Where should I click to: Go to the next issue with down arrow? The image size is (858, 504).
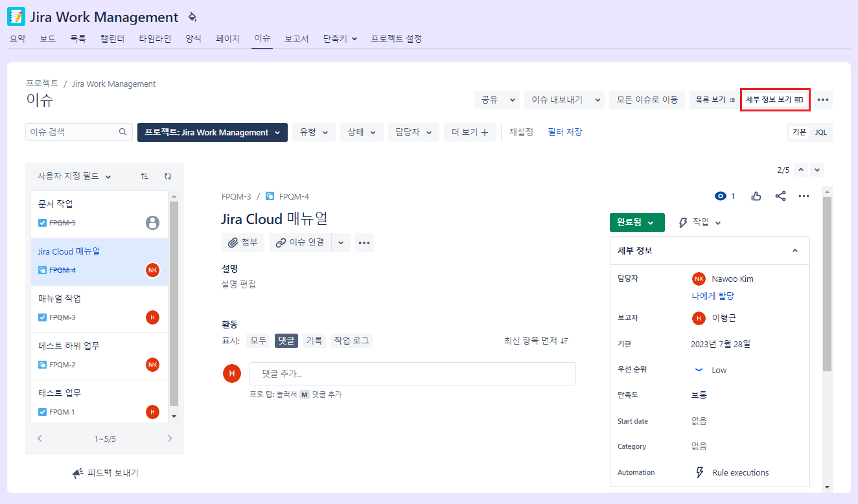(x=817, y=170)
